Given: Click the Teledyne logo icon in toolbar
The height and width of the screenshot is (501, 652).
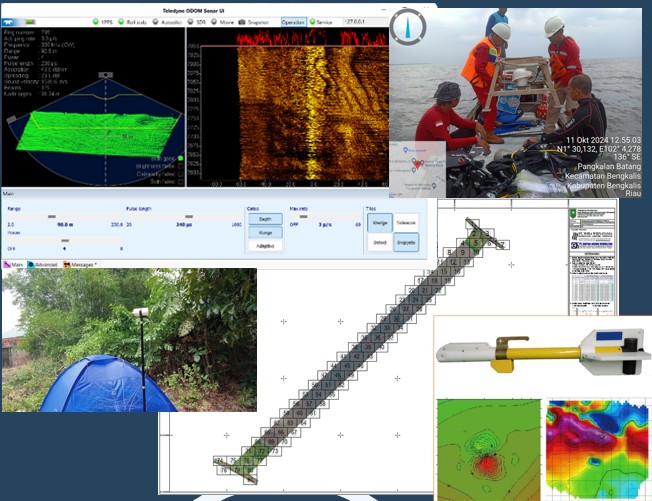Looking at the screenshot, I should point(9,22).
